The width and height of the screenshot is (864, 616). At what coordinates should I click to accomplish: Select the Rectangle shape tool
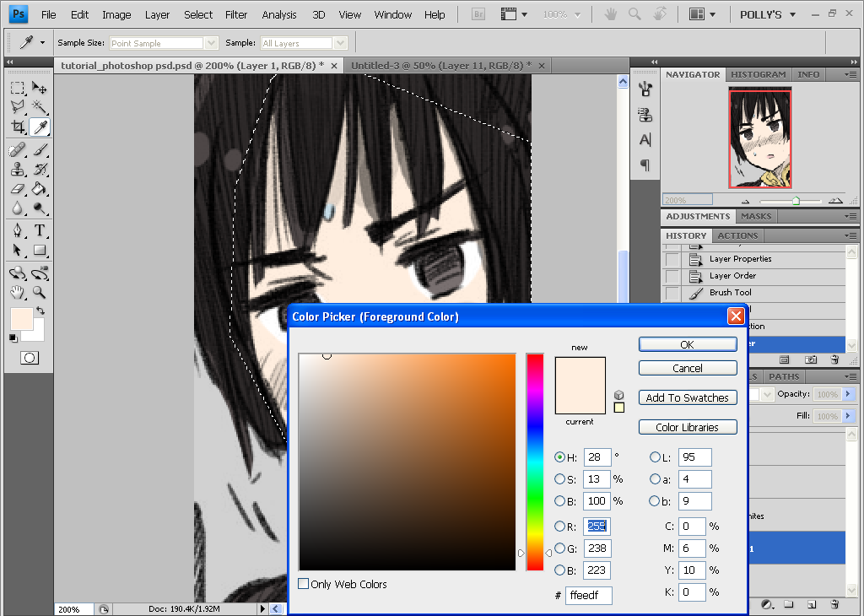40,250
